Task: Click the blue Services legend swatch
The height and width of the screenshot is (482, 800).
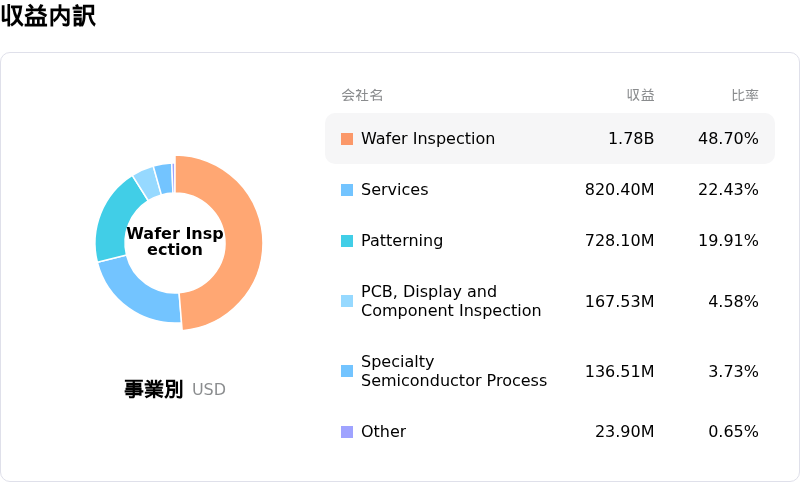Action: click(x=347, y=190)
